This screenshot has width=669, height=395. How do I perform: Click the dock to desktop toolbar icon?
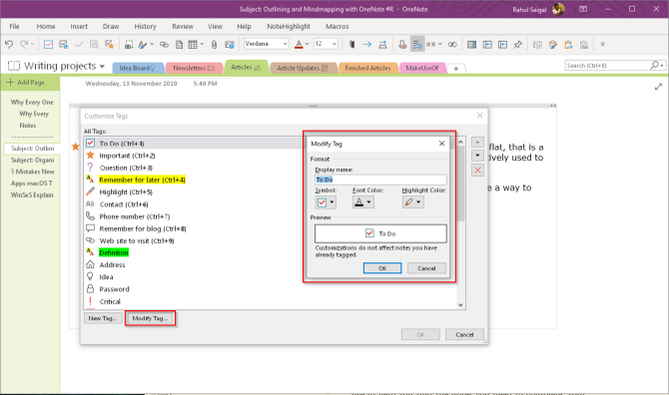click(x=471, y=44)
